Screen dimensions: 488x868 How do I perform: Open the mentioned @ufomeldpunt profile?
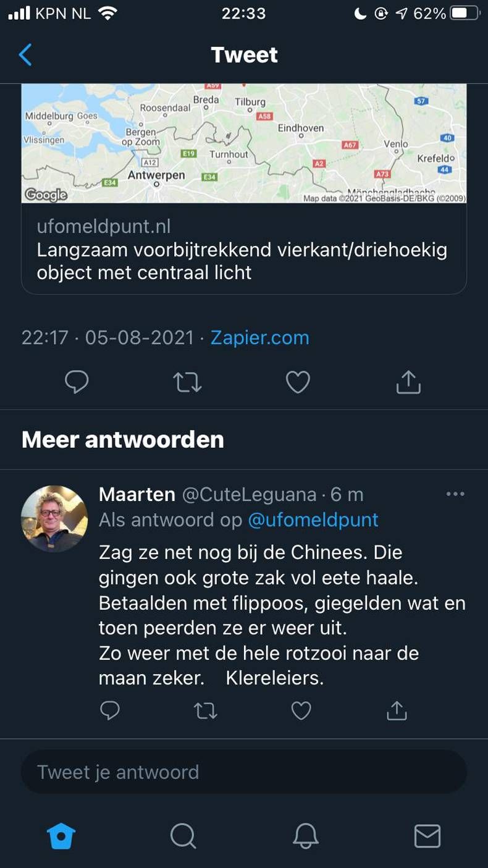click(x=314, y=520)
